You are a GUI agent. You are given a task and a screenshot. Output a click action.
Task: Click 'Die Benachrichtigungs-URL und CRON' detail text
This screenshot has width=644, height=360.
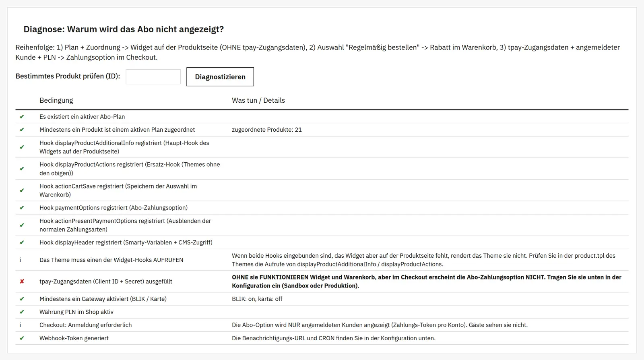pyautogui.click(x=334, y=338)
